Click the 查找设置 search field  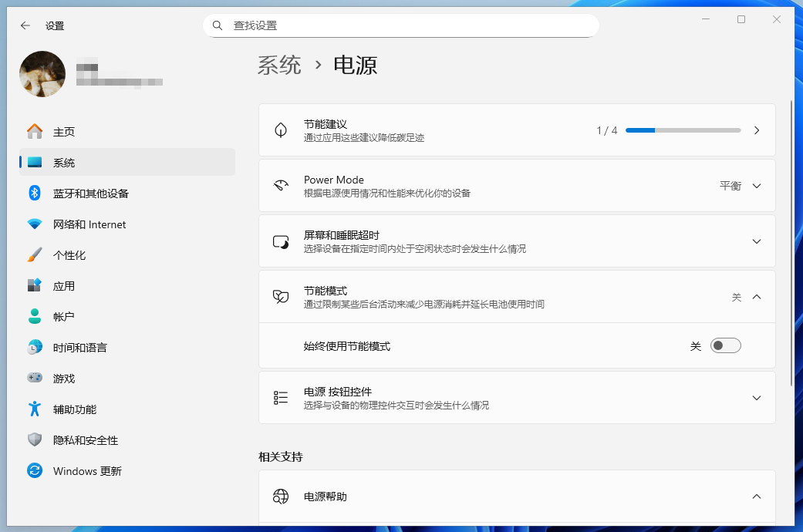click(x=401, y=25)
